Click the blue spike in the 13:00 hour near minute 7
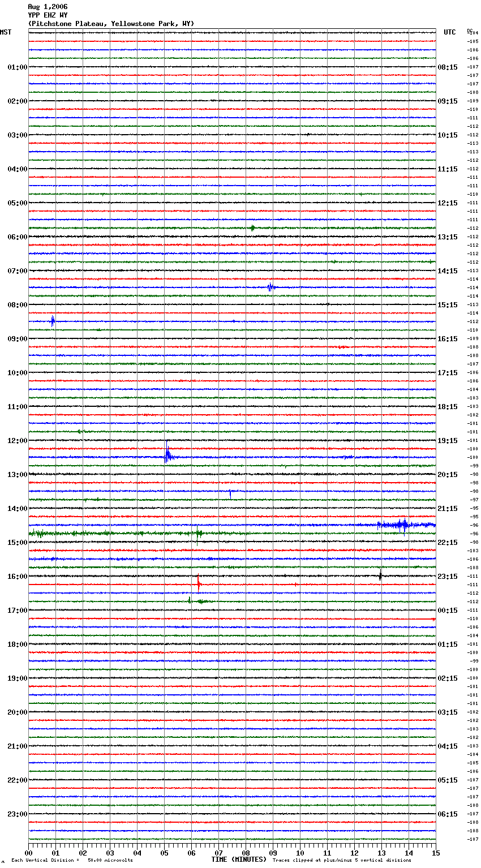Viewport: 481px width, 868px height. (x=230, y=493)
